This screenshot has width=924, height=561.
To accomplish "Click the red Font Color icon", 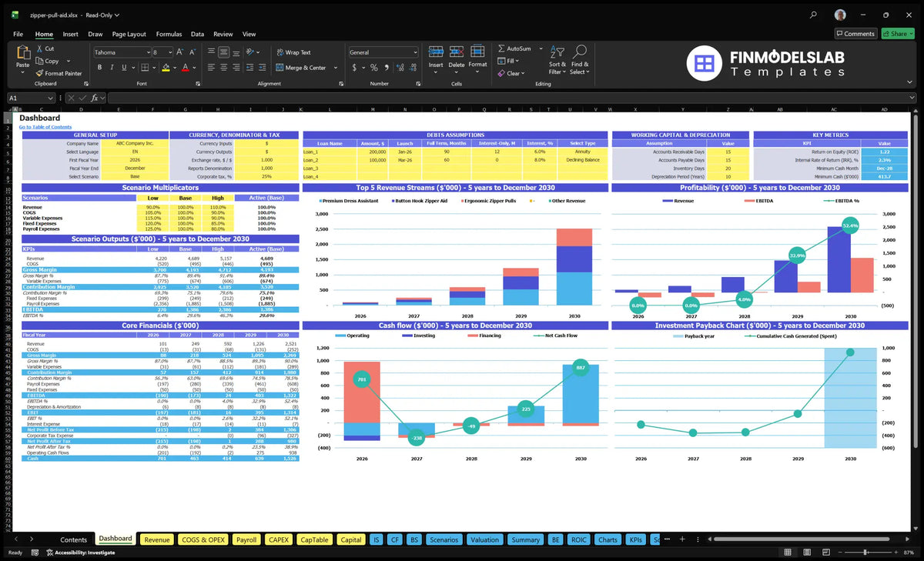I will [185, 68].
